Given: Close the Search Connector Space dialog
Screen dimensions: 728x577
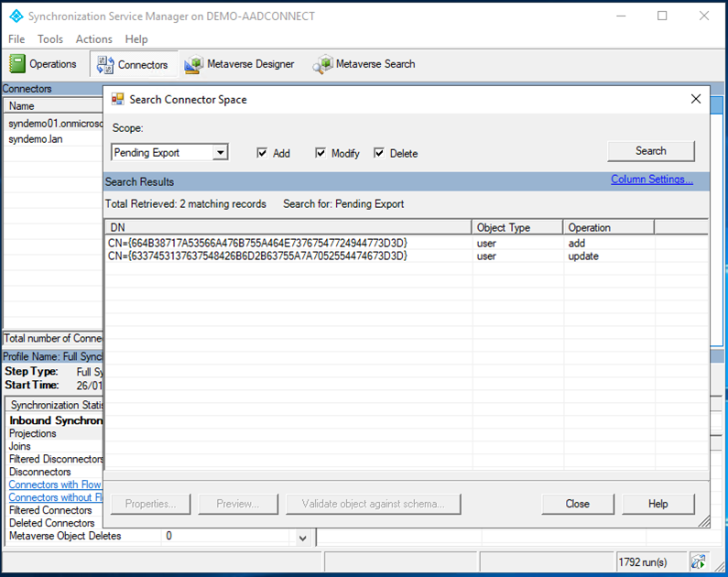Looking at the screenshot, I should pyautogui.click(x=696, y=99).
